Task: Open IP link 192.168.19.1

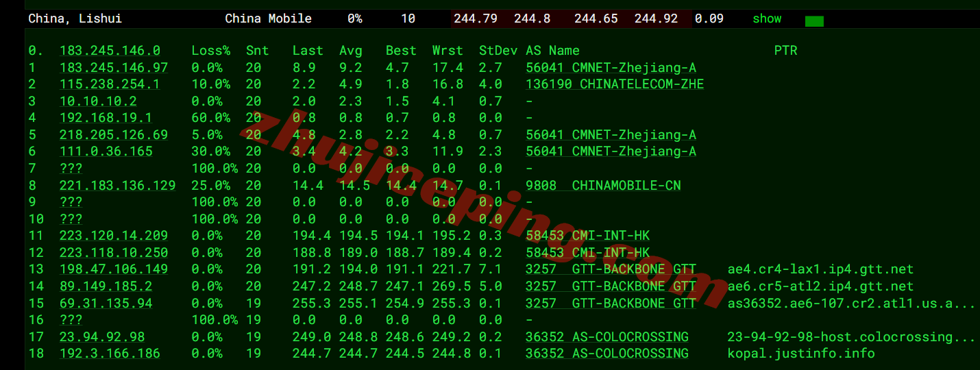Action: click(x=106, y=118)
